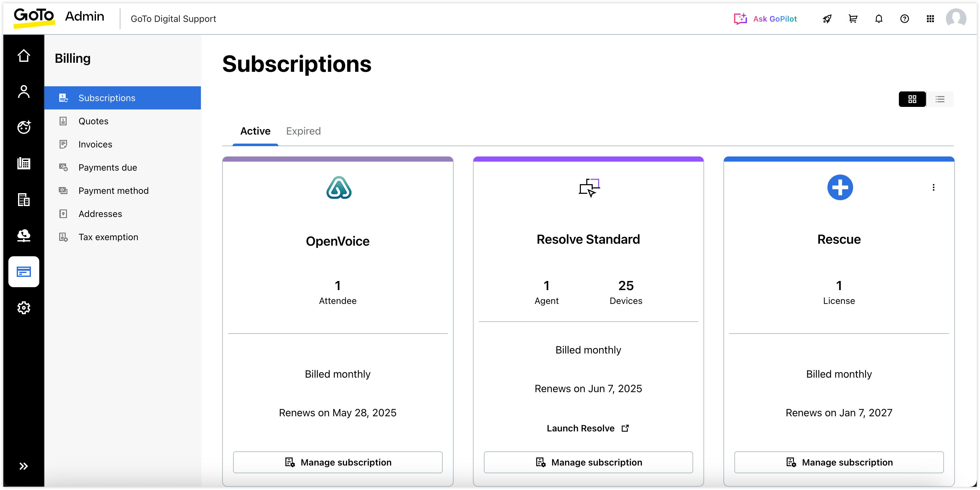The height and width of the screenshot is (490, 980).
Task: Open the Home icon in sidebar
Action: point(24,56)
